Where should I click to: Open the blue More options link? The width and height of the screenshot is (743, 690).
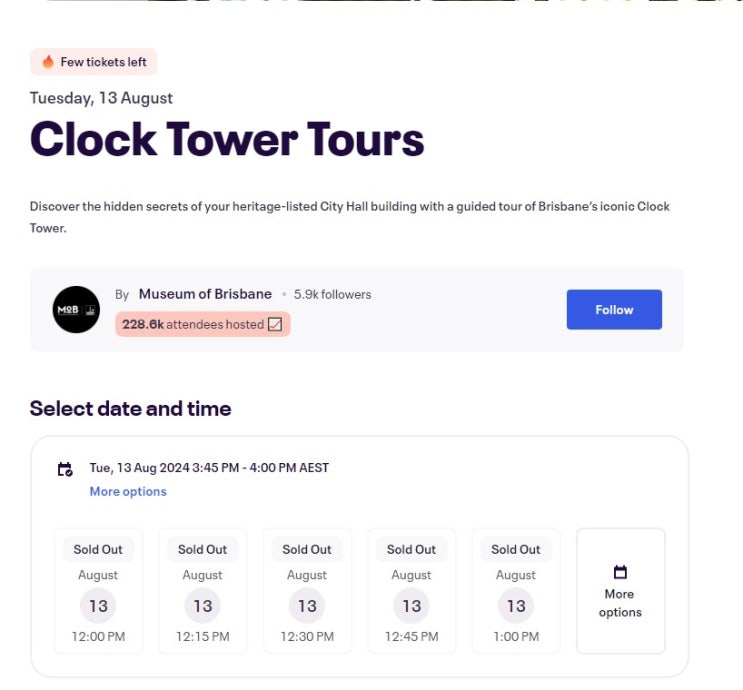(x=128, y=492)
